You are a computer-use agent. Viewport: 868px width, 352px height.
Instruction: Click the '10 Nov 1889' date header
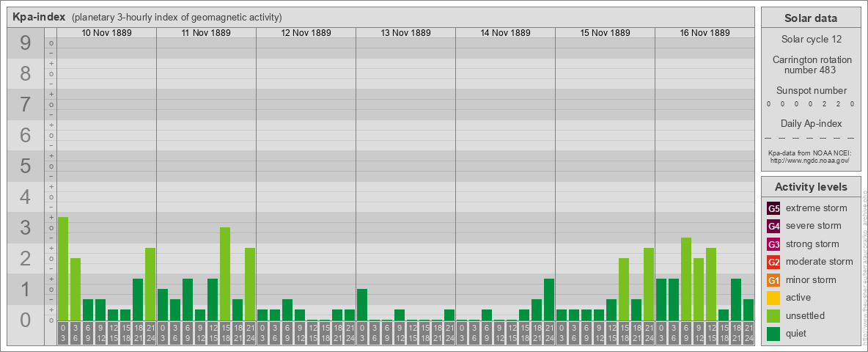[x=107, y=33]
